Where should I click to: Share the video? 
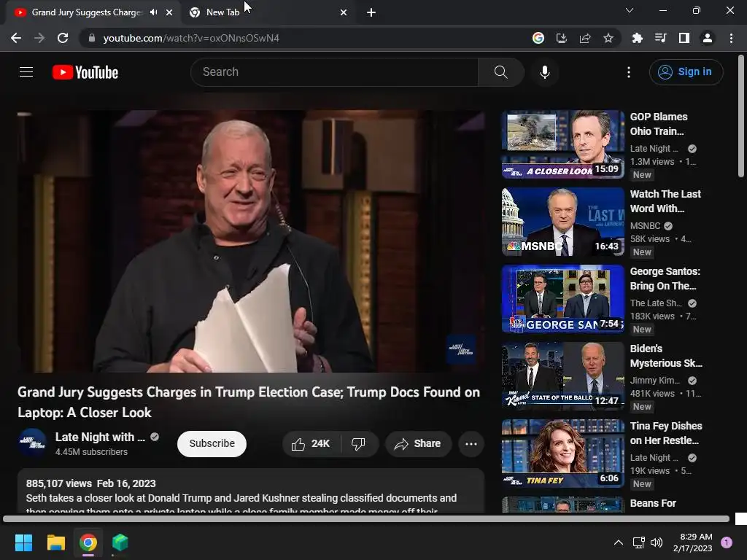pyautogui.click(x=418, y=444)
